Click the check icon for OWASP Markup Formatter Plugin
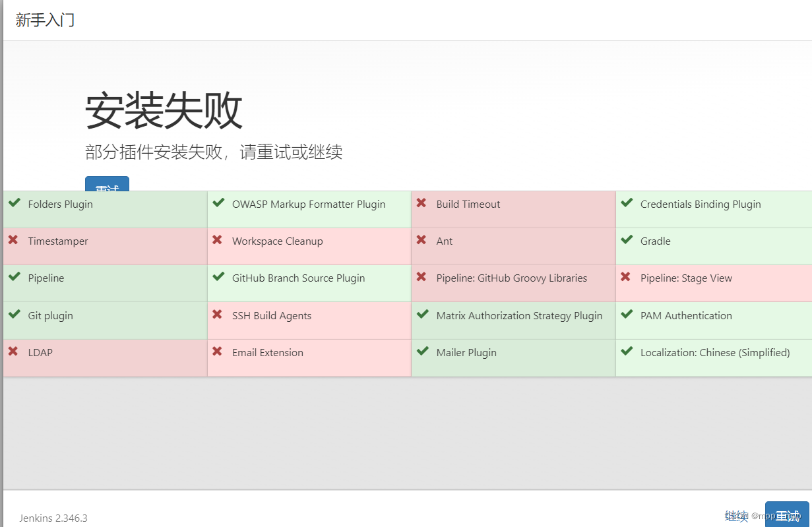Screen dimensions: 812x527 [218, 203]
